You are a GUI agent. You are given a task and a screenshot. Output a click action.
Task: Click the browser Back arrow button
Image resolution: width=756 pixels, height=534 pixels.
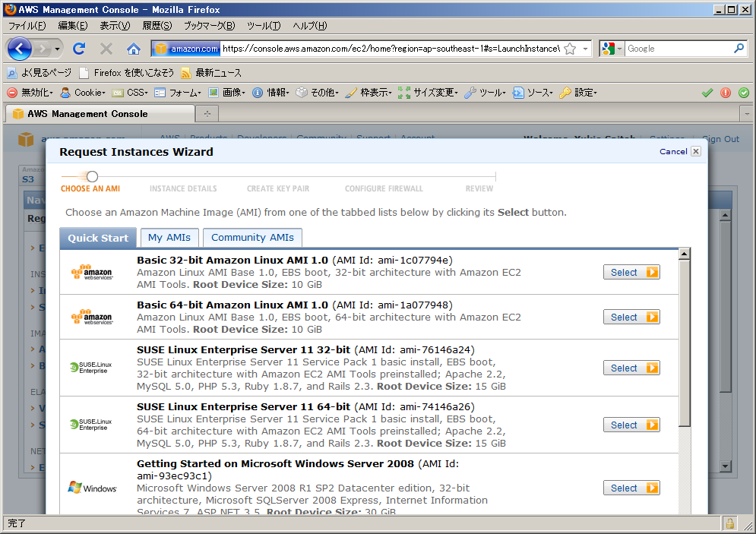click(x=20, y=49)
